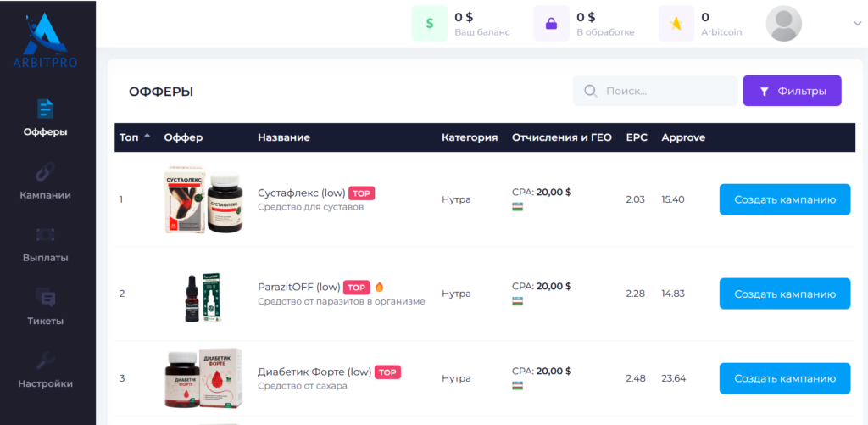Open the ParazitOFF (low) offer name
Image resolution: width=868 pixels, height=425 pixels.
(x=298, y=287)
